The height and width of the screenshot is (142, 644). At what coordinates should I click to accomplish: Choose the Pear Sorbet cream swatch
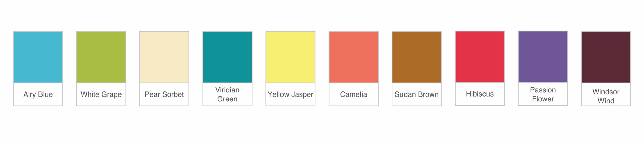click(x=164, y=57)
